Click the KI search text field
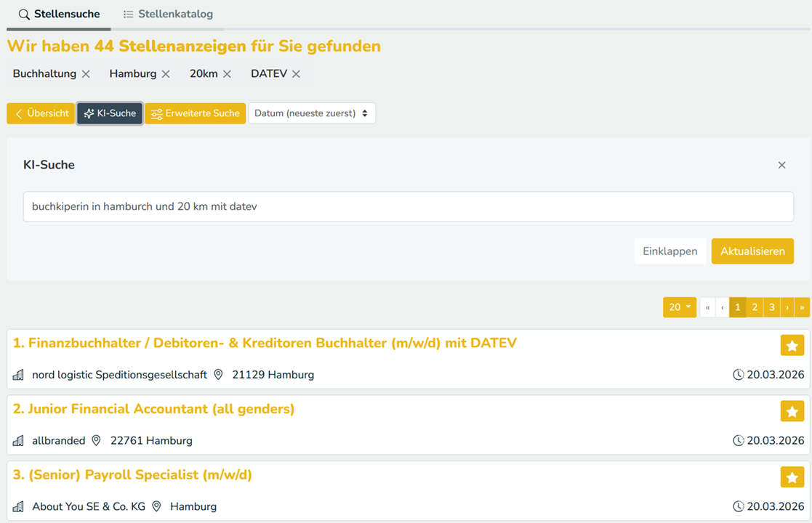This screenshot has width=812, height=523. pyautogui.click(x=408, y=207)
